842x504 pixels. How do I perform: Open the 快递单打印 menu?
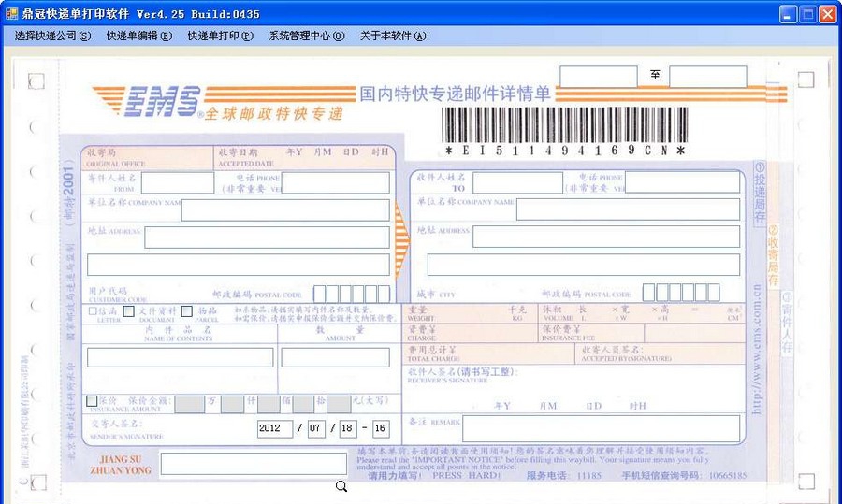pyautogui.click(x=220, y=36)
